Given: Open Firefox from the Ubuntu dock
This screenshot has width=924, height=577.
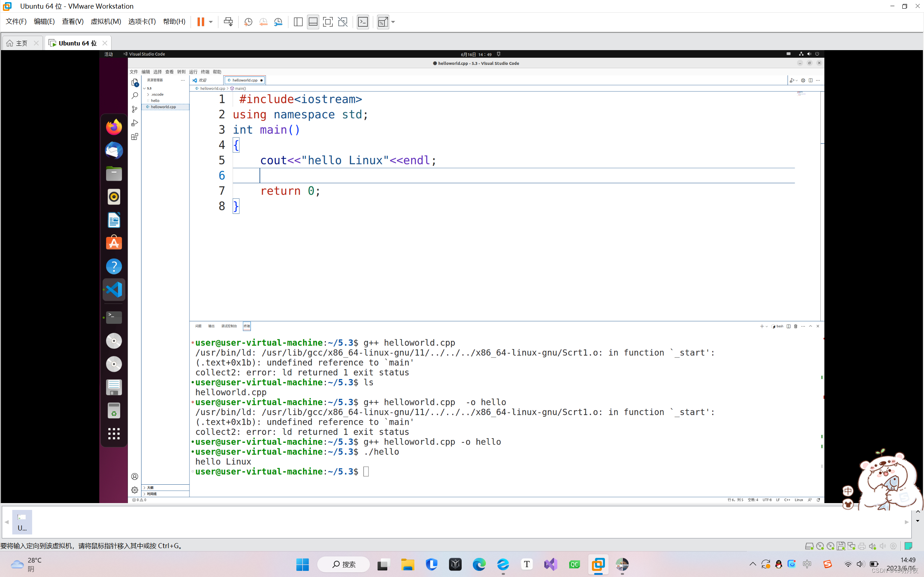Looking at the screenshot, I should [114, 127].
